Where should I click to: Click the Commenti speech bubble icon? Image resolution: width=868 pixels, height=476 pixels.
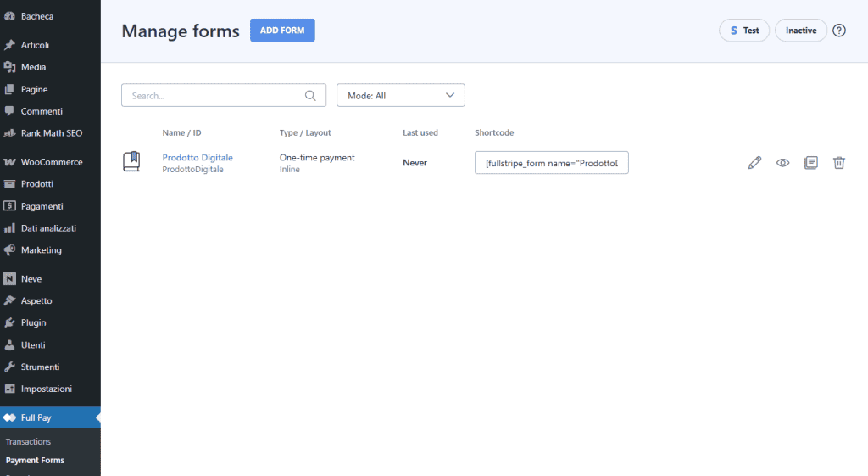9,111
